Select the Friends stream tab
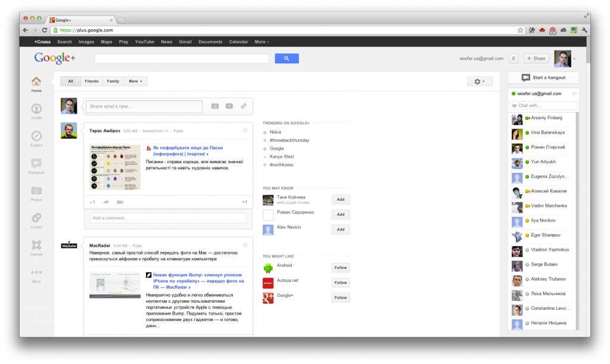Image resolution: width=610 pixels, height=364 pixels. click(92, 81)
